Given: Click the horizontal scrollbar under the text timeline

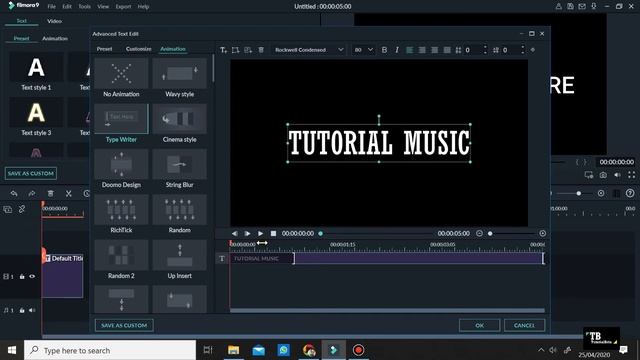Looking at the screenshot, I should point(387,311).
